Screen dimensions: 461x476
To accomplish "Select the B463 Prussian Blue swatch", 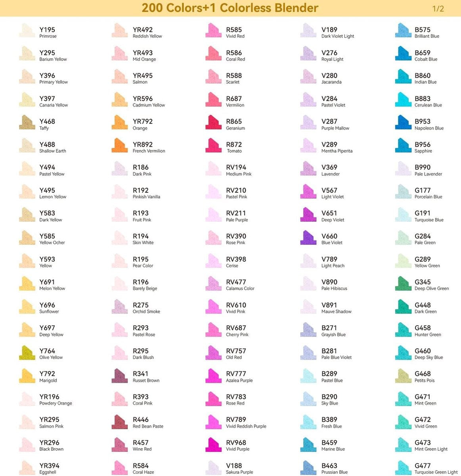I will click(x=308, y=467).
